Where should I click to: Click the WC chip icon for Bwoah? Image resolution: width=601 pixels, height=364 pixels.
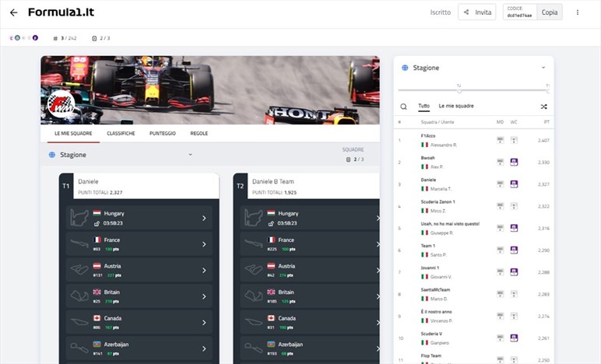[514, 162]
